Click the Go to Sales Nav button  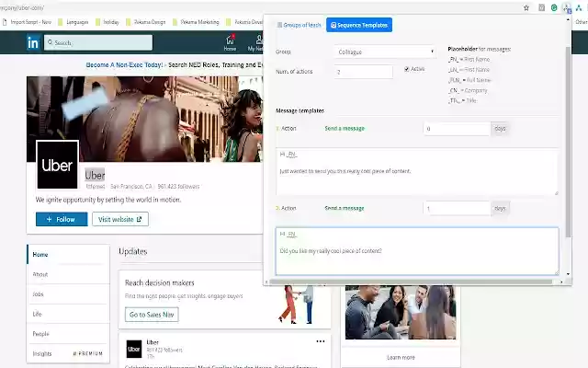152,315
